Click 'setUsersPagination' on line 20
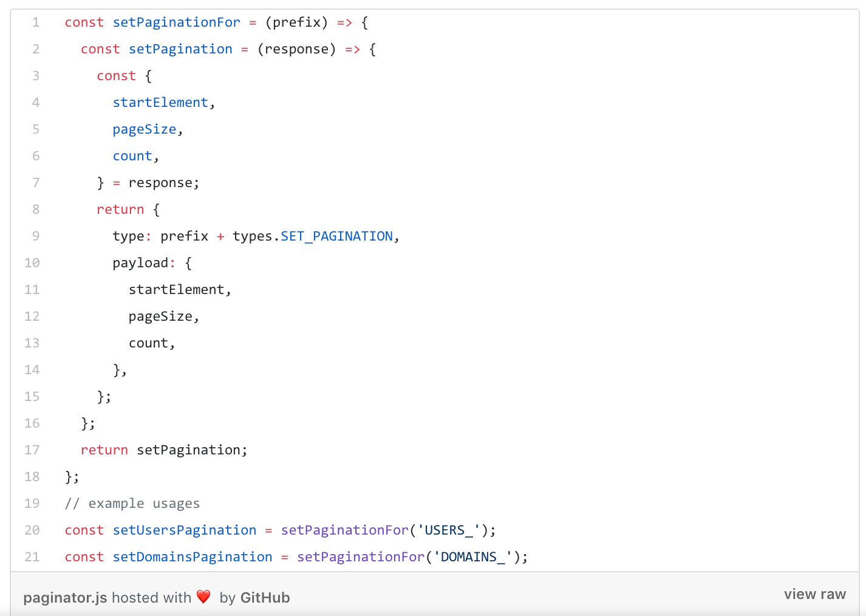 (185, 530)
